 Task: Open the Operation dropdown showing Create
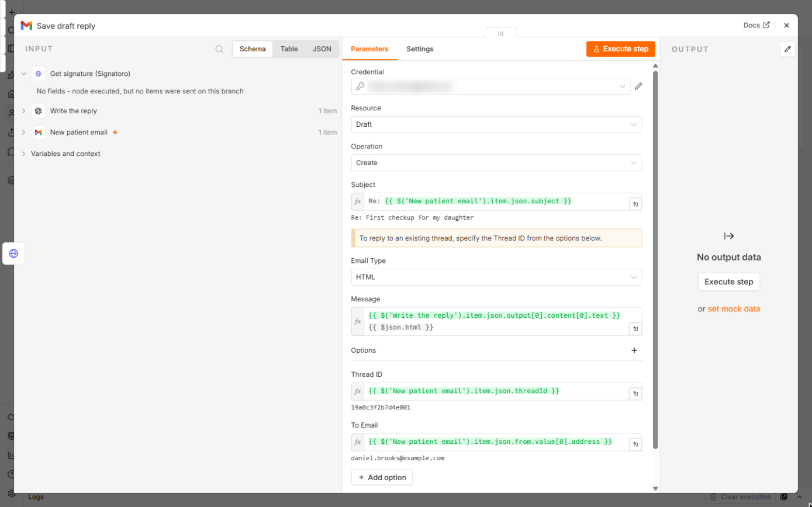496,163
